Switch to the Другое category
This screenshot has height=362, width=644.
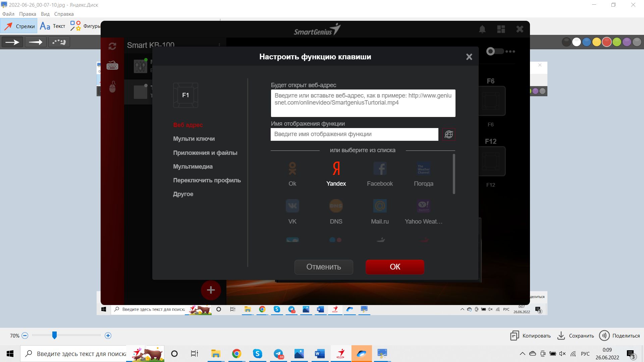click(183, 194)
